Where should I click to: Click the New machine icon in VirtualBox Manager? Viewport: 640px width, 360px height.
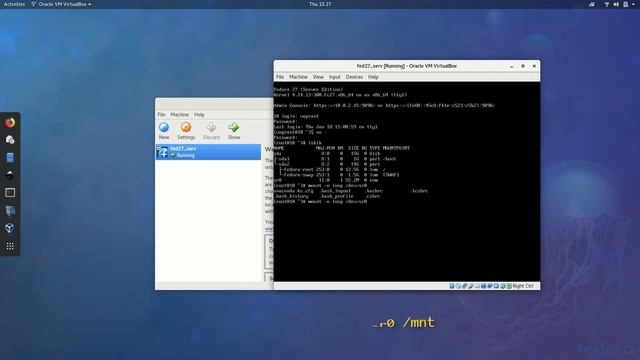point(164,128)
